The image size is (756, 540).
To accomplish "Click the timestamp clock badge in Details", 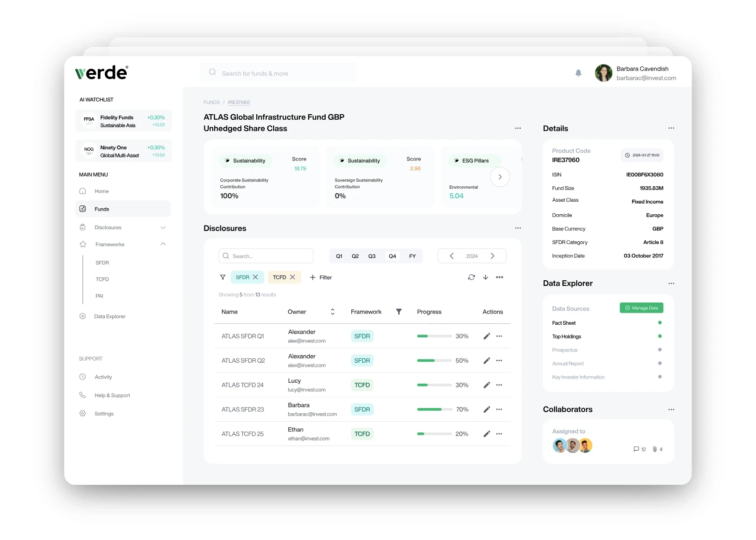I will click(x=642, y=155).
